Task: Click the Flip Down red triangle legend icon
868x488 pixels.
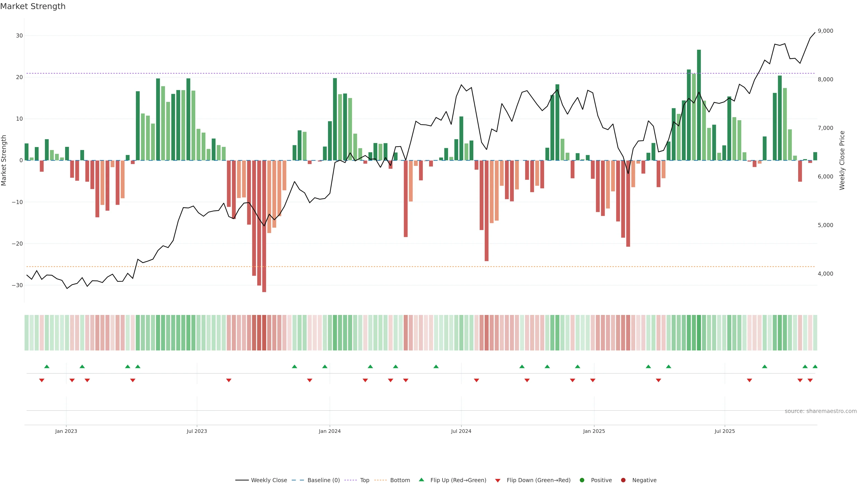Action: (498, 481)
